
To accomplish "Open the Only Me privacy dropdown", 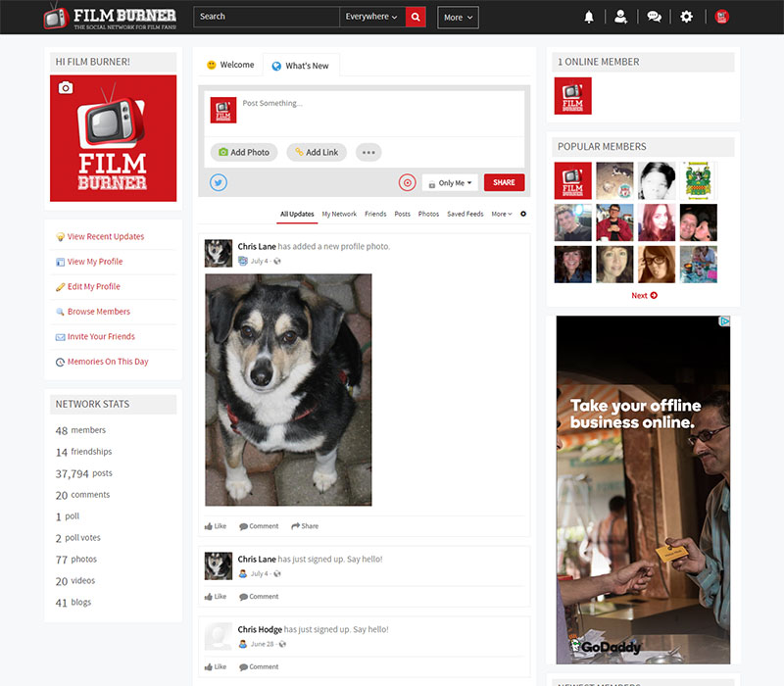I will [451, 182].
